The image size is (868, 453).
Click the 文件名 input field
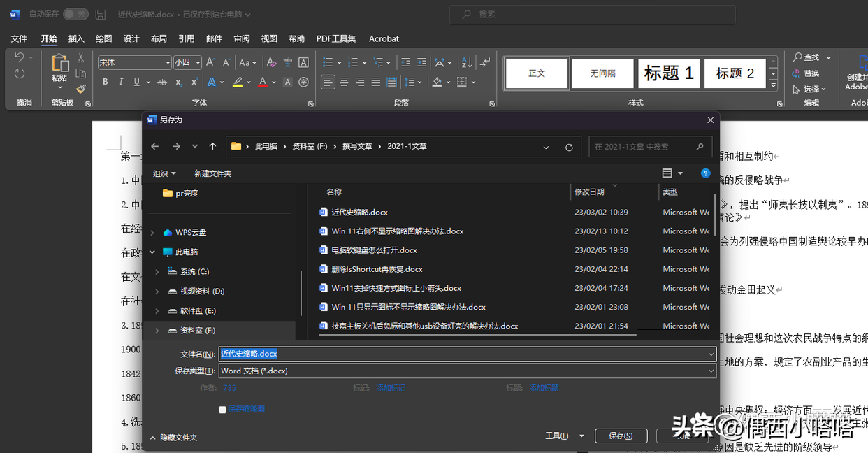[x=468, y=354]
